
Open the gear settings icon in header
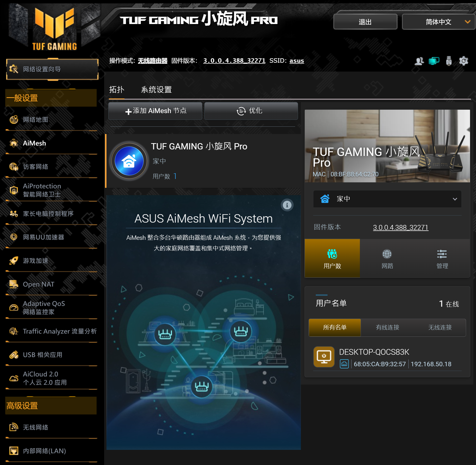pyautogui.click(x=463, y=61)
